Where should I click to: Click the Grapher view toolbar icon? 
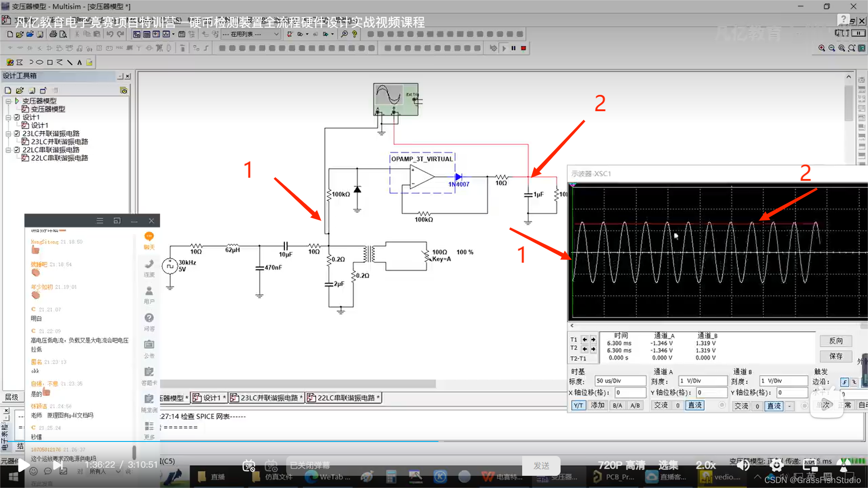(x=166, y=34)
